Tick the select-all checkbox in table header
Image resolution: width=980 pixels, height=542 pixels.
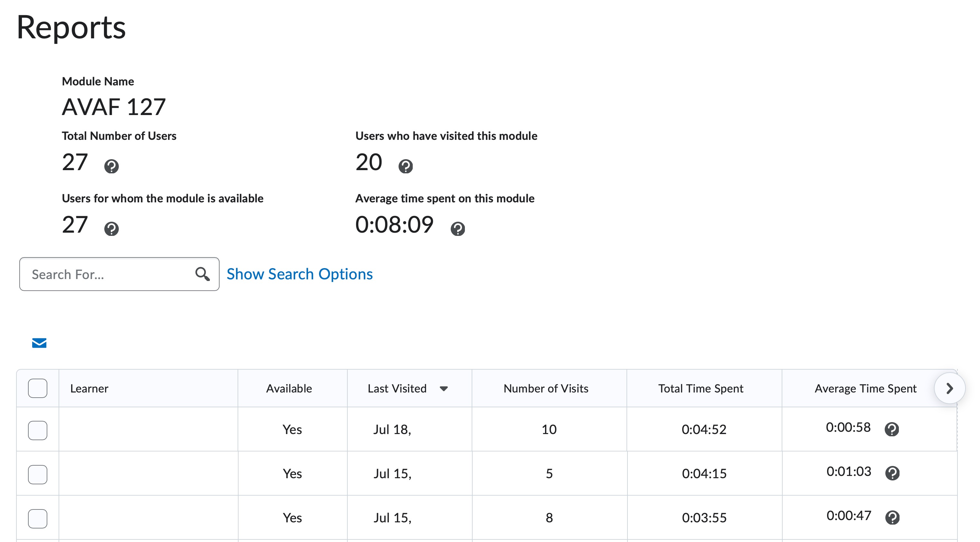tap(38, 388)
